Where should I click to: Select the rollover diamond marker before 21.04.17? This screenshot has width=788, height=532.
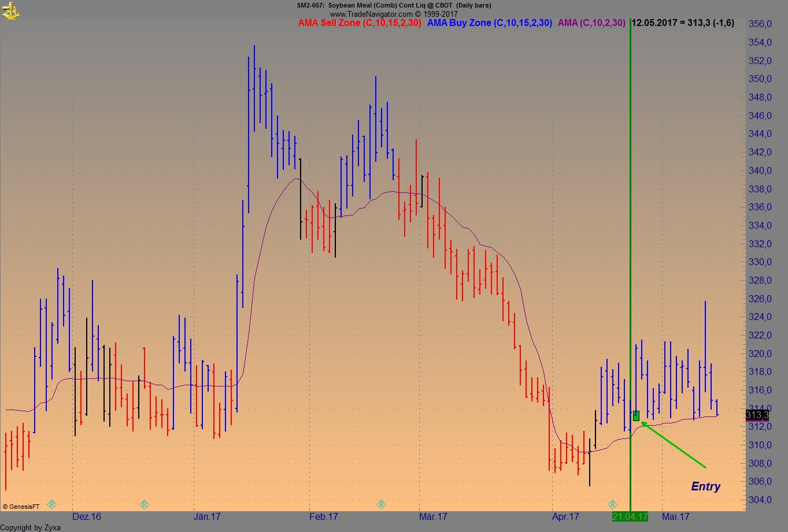pos(613,504)
